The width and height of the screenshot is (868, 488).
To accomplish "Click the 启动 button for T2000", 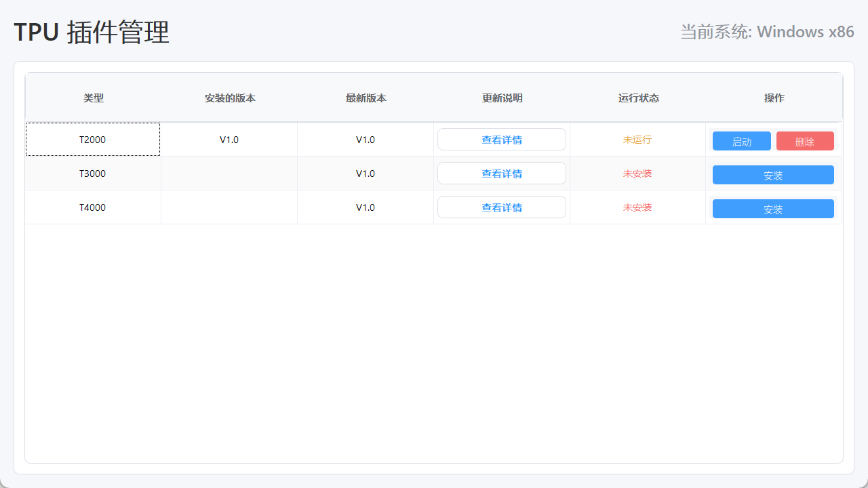I will click(741, 141).
